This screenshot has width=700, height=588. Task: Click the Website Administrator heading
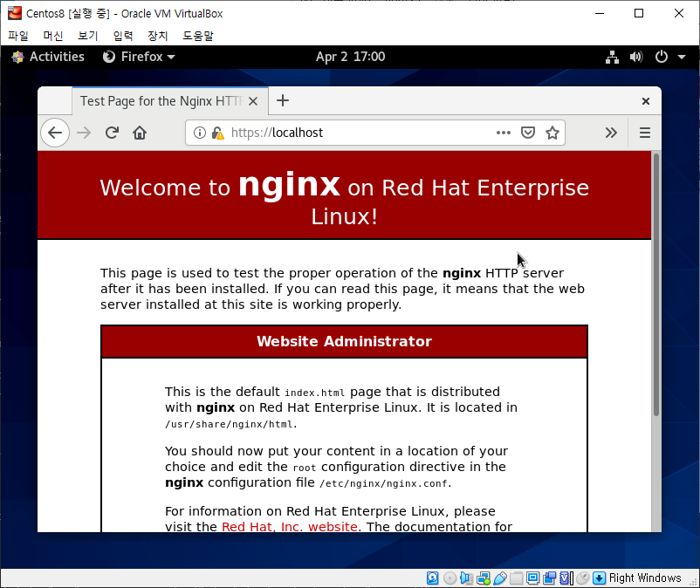tap(344, 341)
